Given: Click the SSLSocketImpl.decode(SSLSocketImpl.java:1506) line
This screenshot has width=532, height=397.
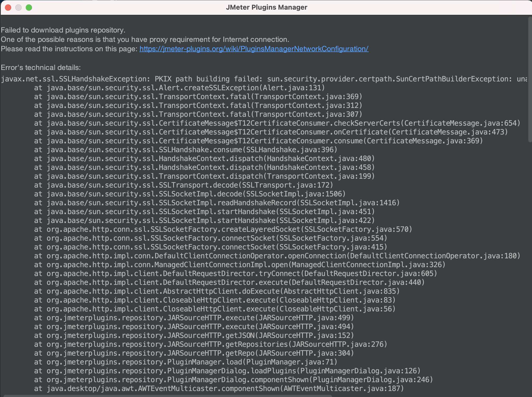Looking at the screenshot, I should pos(190,194).
